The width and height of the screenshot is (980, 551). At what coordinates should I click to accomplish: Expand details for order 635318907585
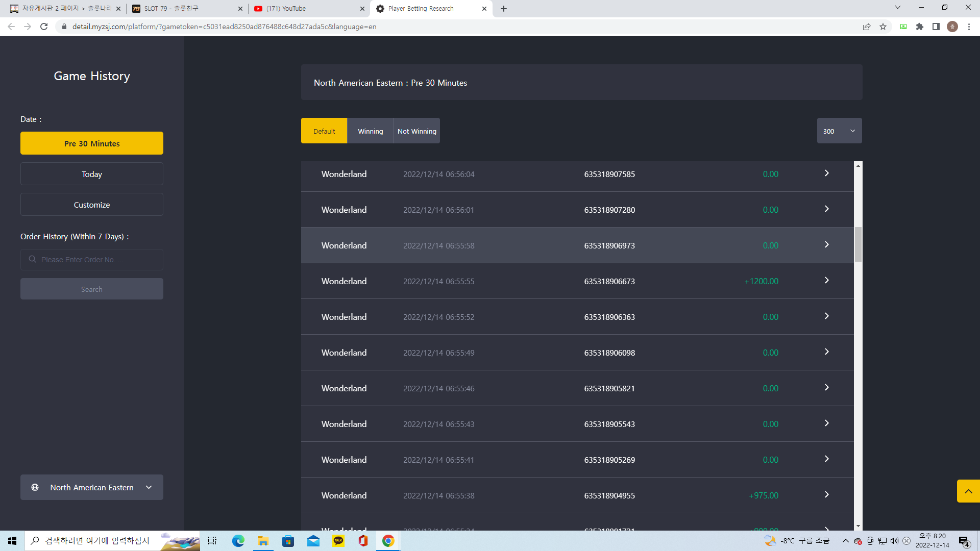point(827,173)
